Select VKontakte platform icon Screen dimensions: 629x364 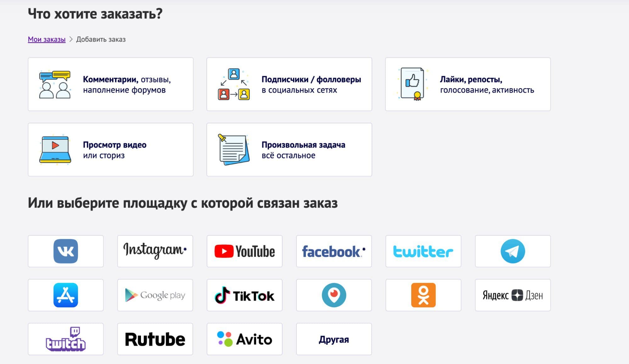pyautogui.click(x=65, y=251)
